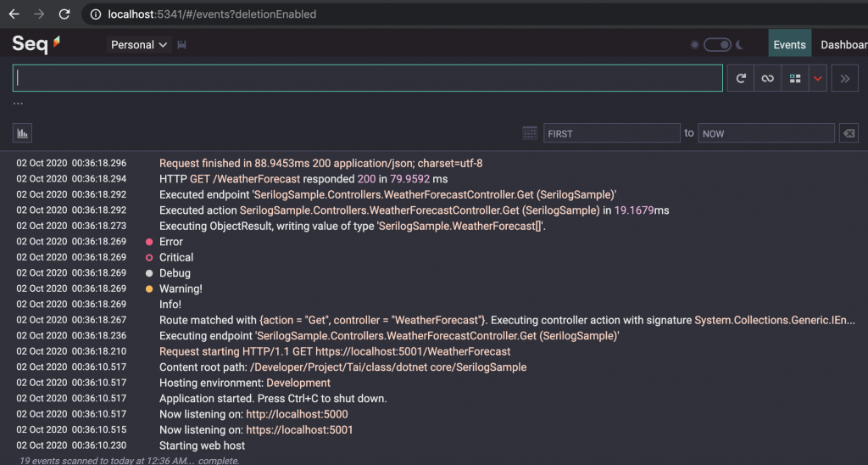The height and width of the screenshot is (465, 868).
Task: Show the histogram chart icon
Action: coord(22,132)
